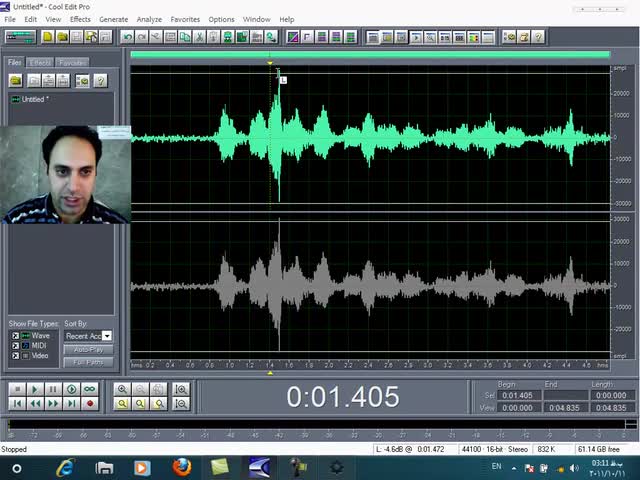Click the Open file icon in the Files panel
The width and height of the screenshot is (640, 480).
pos(16,81)
